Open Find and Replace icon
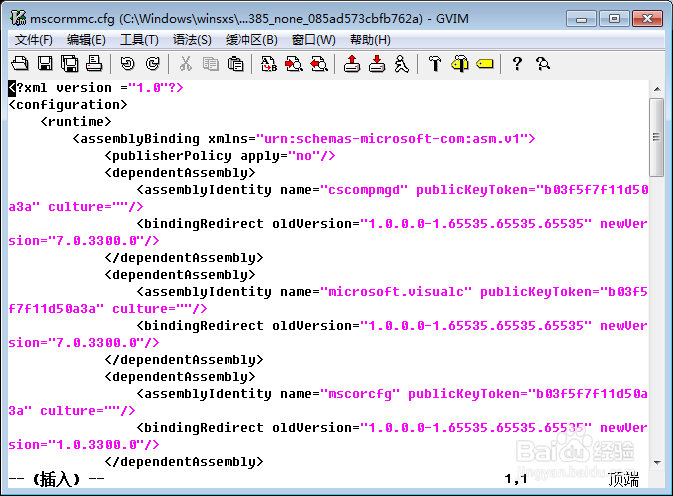This screenshot has width=673, height=496. [269, 64]
